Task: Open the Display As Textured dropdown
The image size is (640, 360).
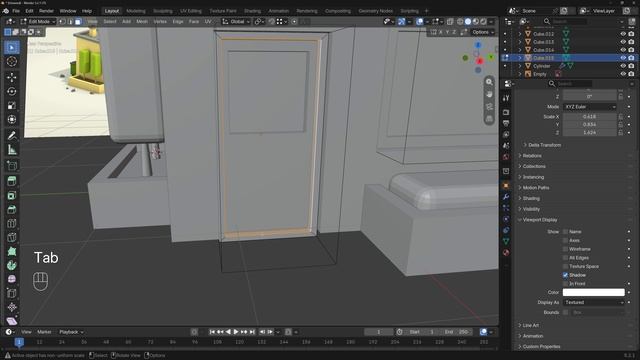Action: [x=594, y=302]
